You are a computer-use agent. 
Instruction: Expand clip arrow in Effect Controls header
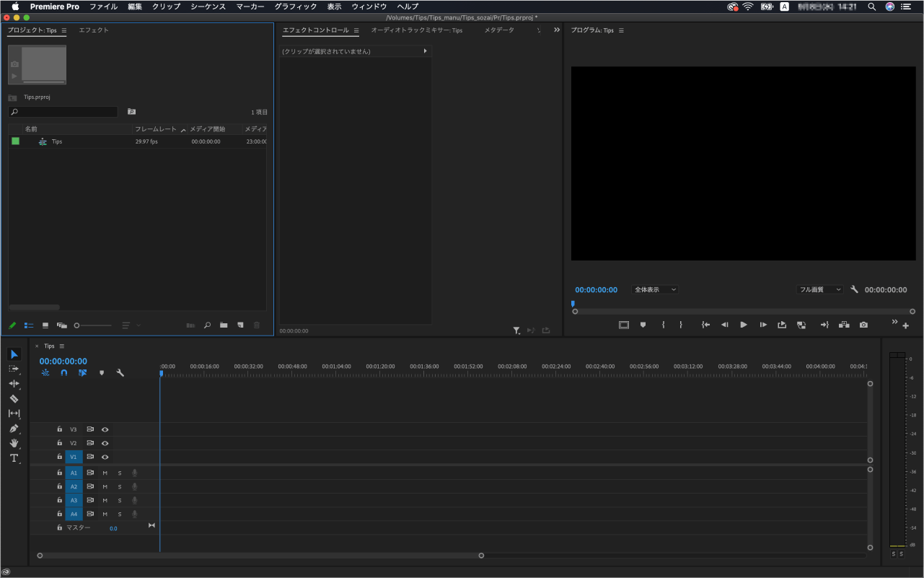(x=425, y=51)
